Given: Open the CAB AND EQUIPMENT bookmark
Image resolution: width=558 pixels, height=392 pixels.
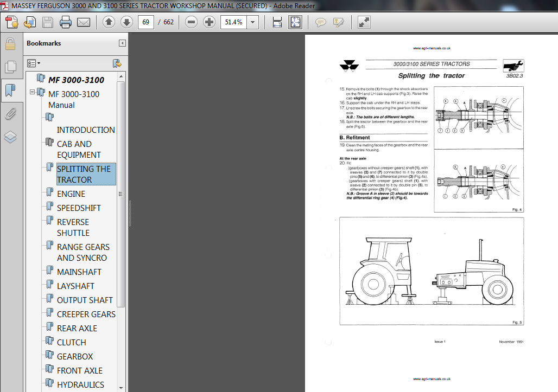Looking at the screenshot, I should [79, 149].
